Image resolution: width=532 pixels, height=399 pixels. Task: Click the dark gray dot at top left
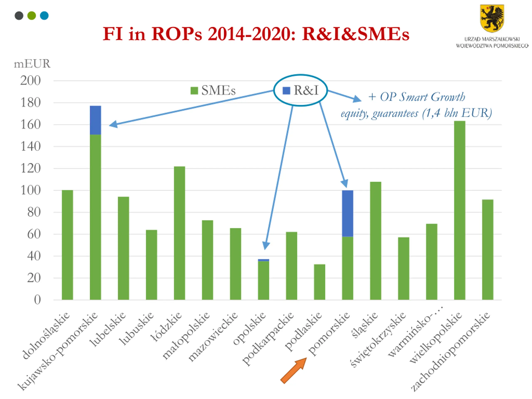tap(19, 16)
